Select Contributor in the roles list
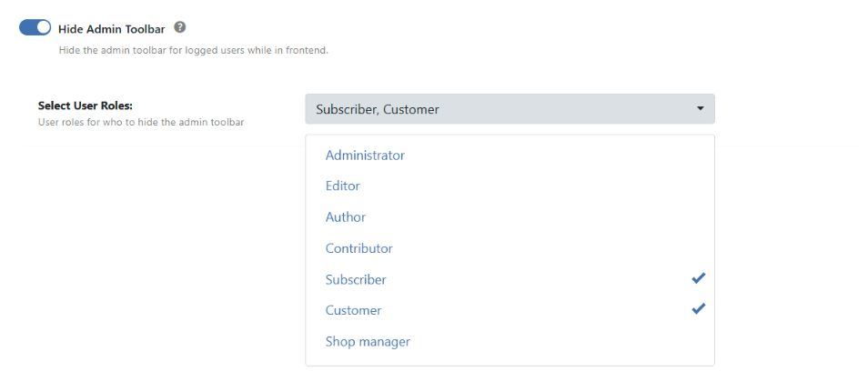This screenshot has height=382, width=868. point(359,248)
